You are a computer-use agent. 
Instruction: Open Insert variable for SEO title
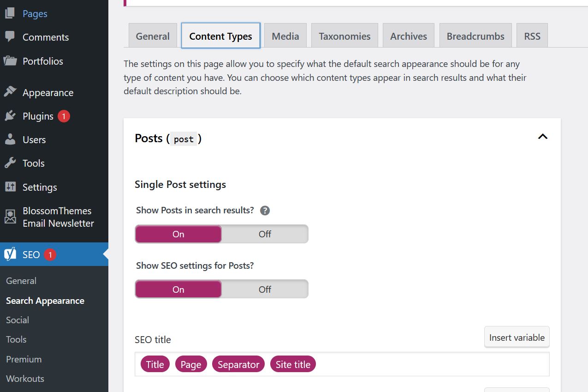point(517,338)
